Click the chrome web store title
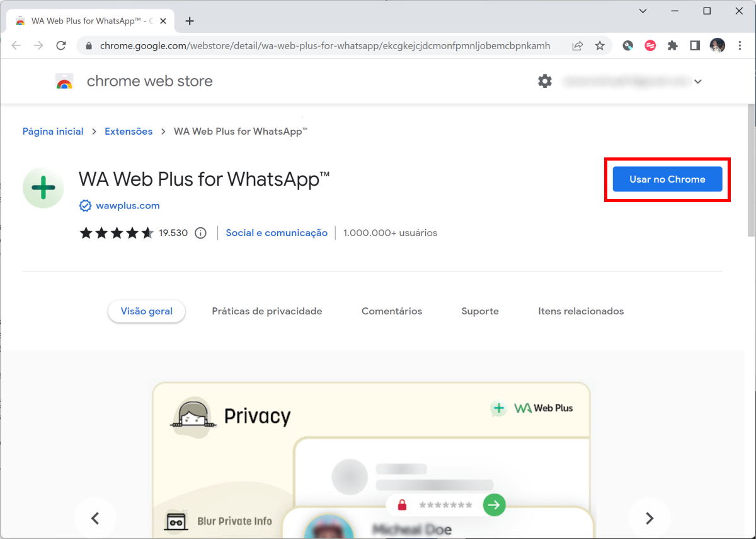The image size is (756, 539). (x=150, y=81)
